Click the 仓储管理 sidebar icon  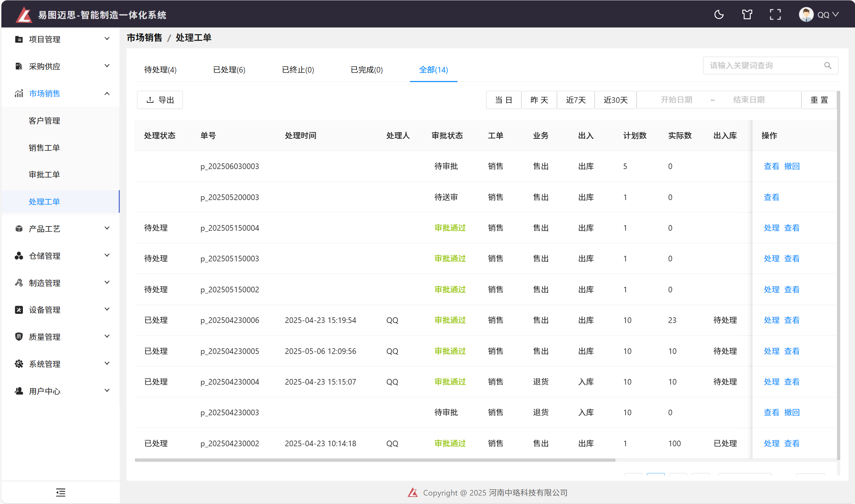[19, 256]
